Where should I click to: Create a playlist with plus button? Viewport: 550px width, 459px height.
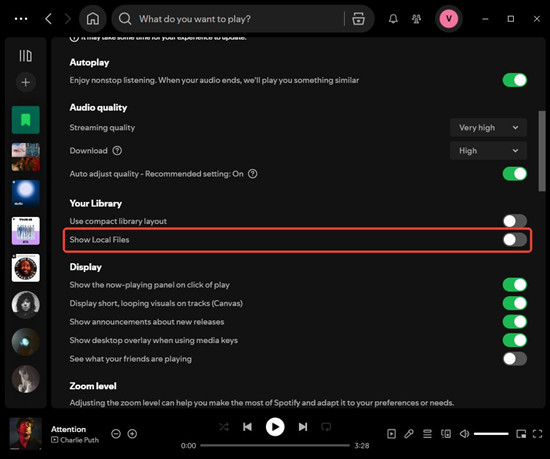tap(26, 82)
